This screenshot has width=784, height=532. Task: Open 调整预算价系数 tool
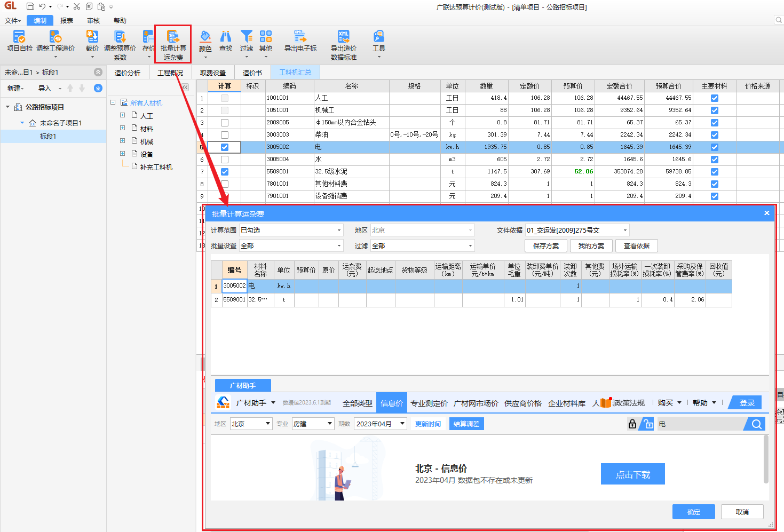(120, 36)
